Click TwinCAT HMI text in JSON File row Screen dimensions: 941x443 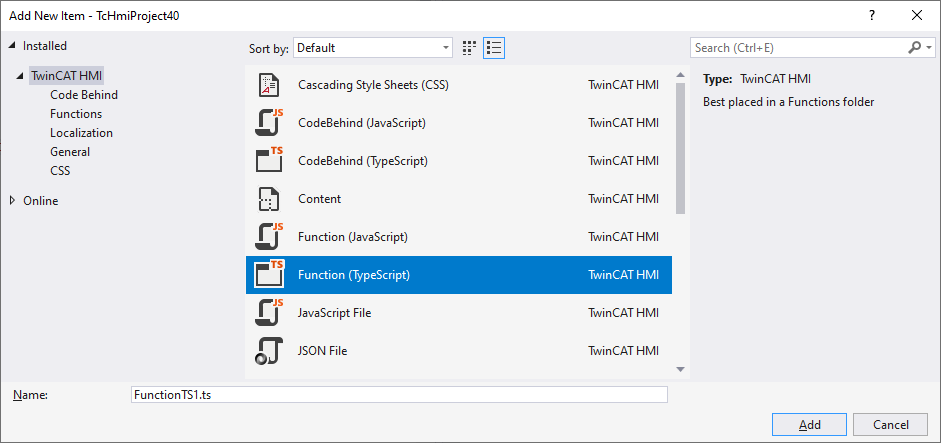coord(624,351)
